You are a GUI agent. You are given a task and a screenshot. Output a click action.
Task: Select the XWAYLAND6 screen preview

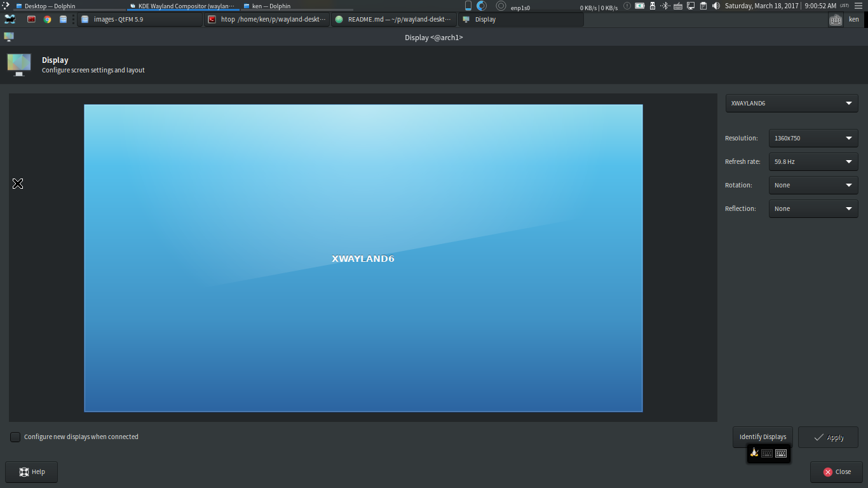[363, 258]
